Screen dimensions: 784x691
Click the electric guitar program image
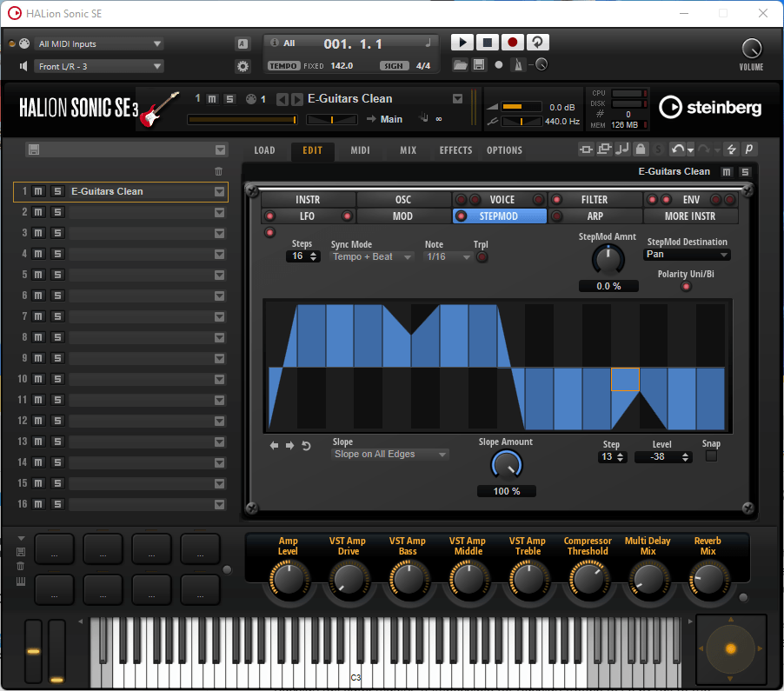[159, 109]
